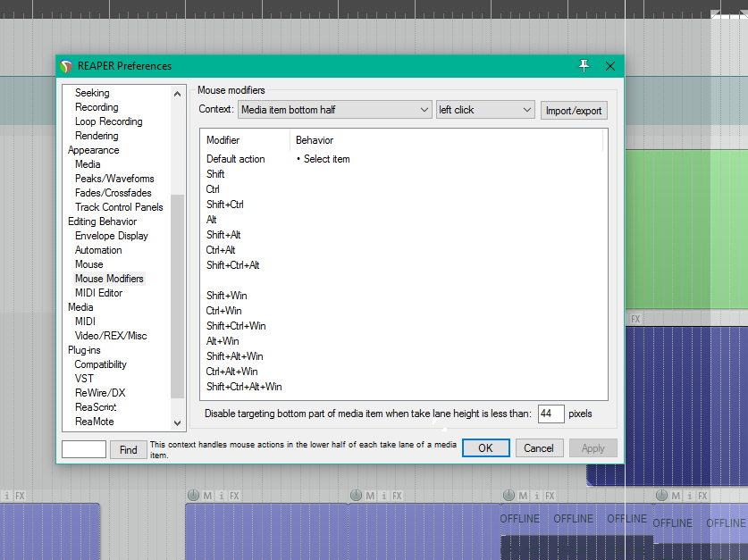The image size is (748, 560).
Task: Click the preferences category list scrollbar thumb
Action: click(x=178, y=296)
